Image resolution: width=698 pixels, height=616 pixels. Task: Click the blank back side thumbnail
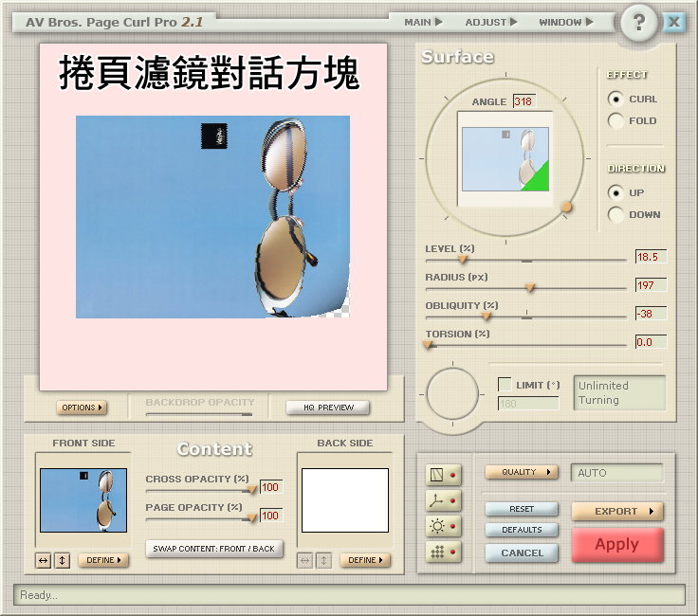tap(345, 500)
